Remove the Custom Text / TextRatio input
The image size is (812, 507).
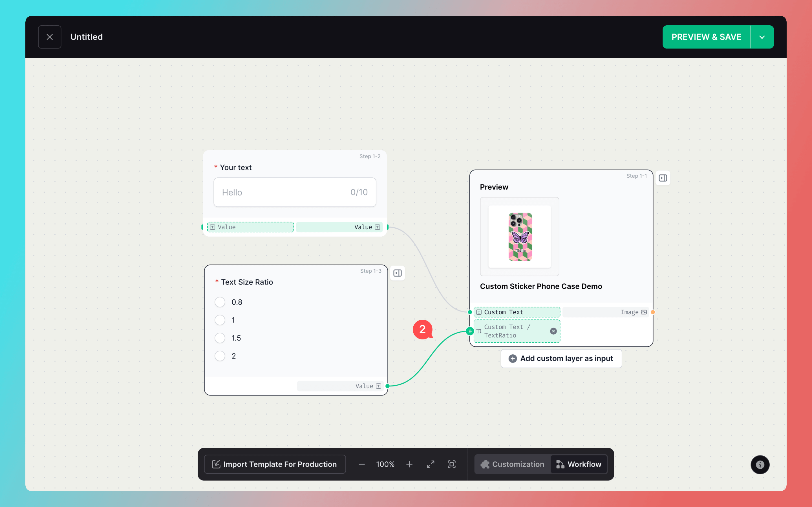553,331
